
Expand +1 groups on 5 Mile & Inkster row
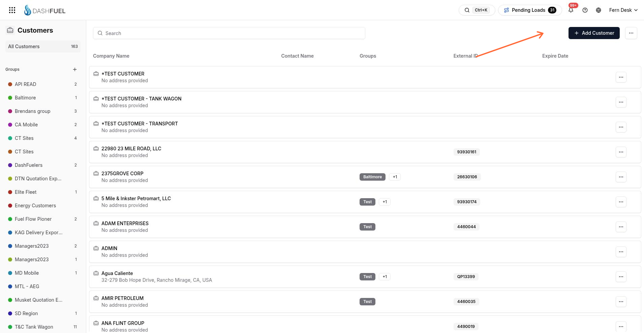(x=385, y=202)
